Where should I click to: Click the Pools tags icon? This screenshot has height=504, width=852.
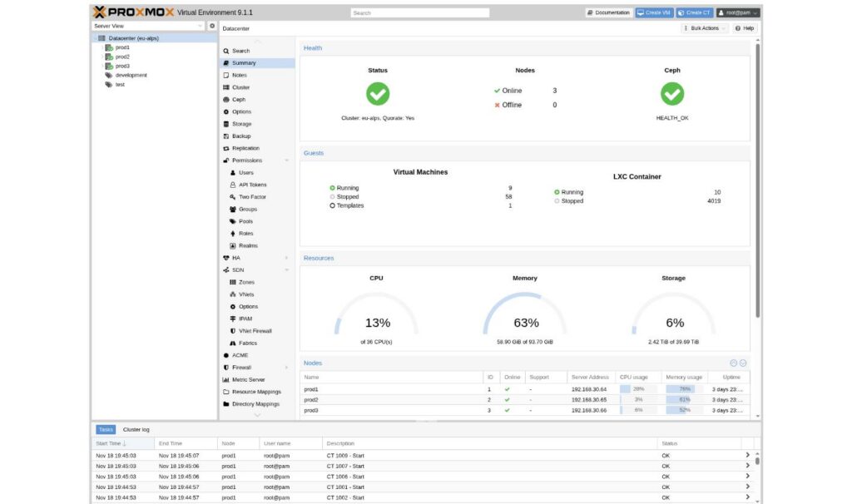pyautogui.click(x=233, y=221)
